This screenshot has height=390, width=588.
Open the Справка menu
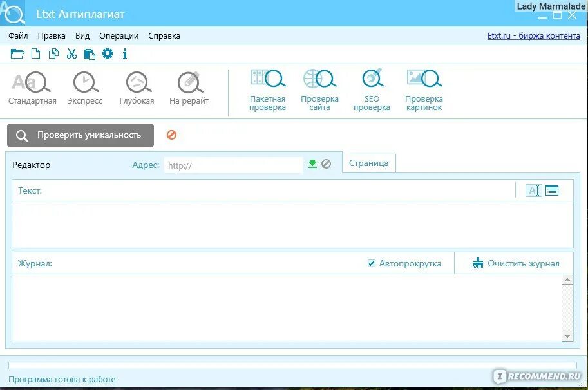pyautogui.click(x=164, y=36)
